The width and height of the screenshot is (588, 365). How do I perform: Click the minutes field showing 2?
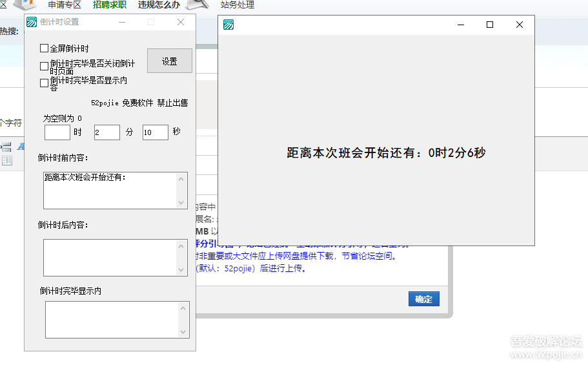click(x=107, y=132)
